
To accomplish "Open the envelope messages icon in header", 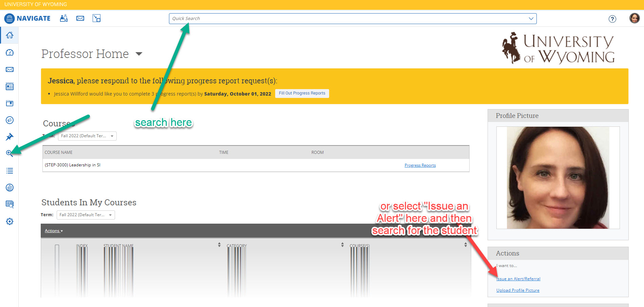I will [80, 18].
